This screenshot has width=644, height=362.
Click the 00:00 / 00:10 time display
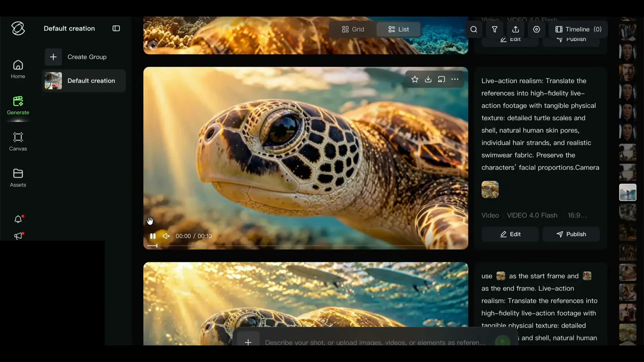tap(194, 236)
